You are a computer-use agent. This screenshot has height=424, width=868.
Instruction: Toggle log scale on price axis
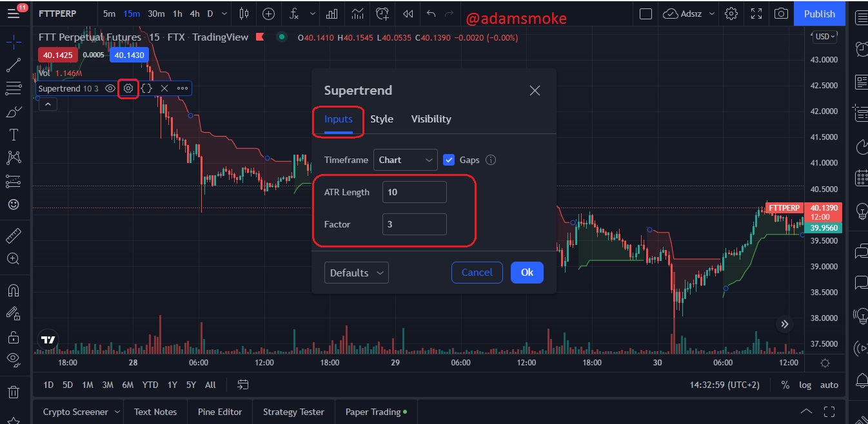(x=805, y=385)
